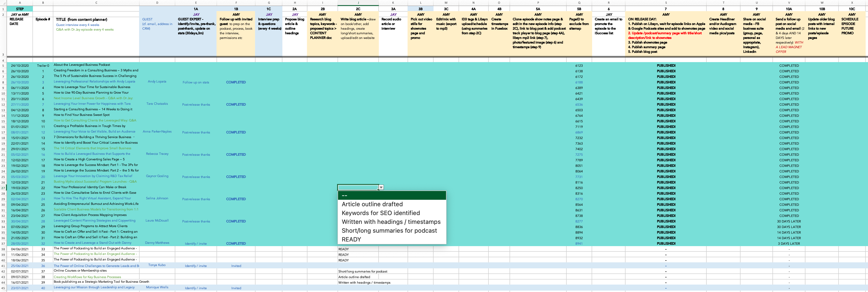Image resolution: width=868 pixels, height=292 pixels.
Task: Click the step '2C' header cell
Action: point(358,9)
